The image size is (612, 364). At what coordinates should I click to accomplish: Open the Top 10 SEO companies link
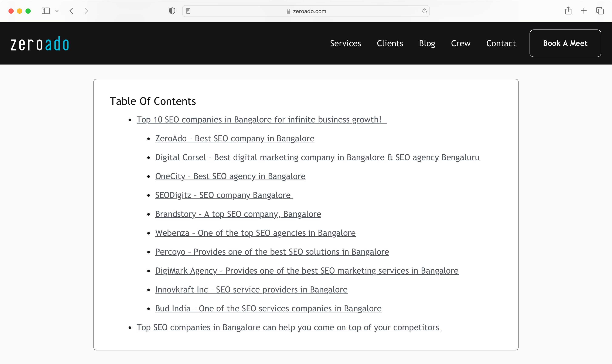262,120
